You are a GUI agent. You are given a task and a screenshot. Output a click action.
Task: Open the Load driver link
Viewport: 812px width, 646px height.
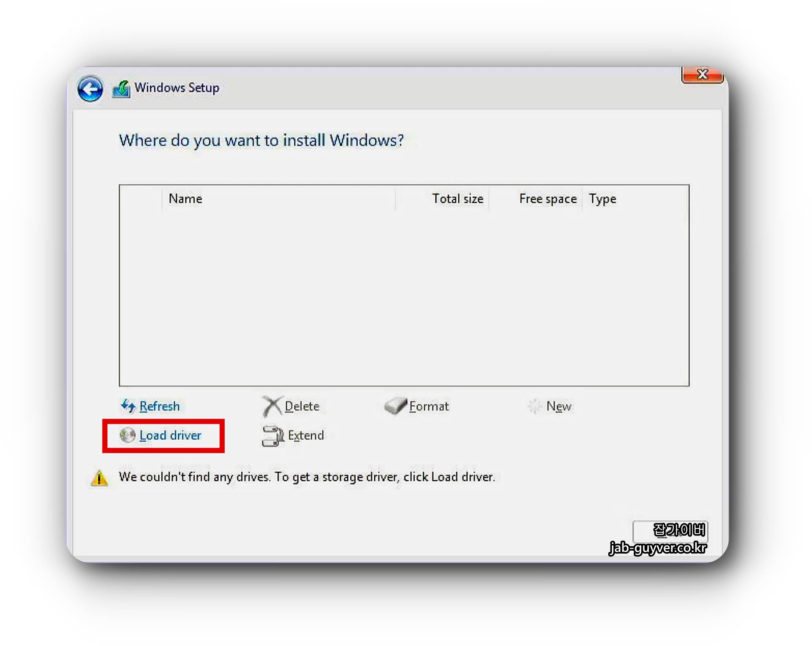[x=170, y=436]
